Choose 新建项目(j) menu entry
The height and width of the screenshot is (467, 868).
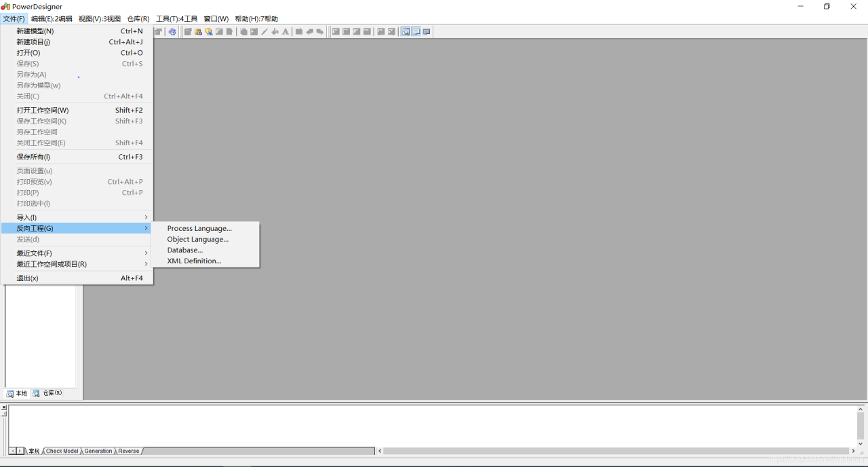point(77,42)
